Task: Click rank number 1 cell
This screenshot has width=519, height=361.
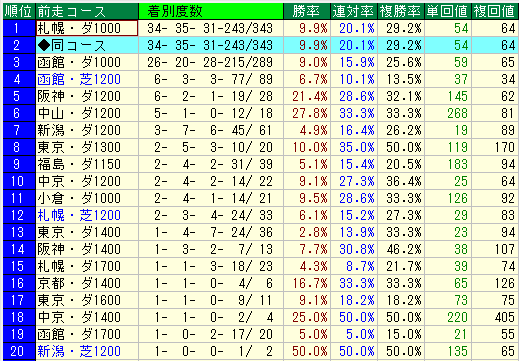Action: coord(19,28)
